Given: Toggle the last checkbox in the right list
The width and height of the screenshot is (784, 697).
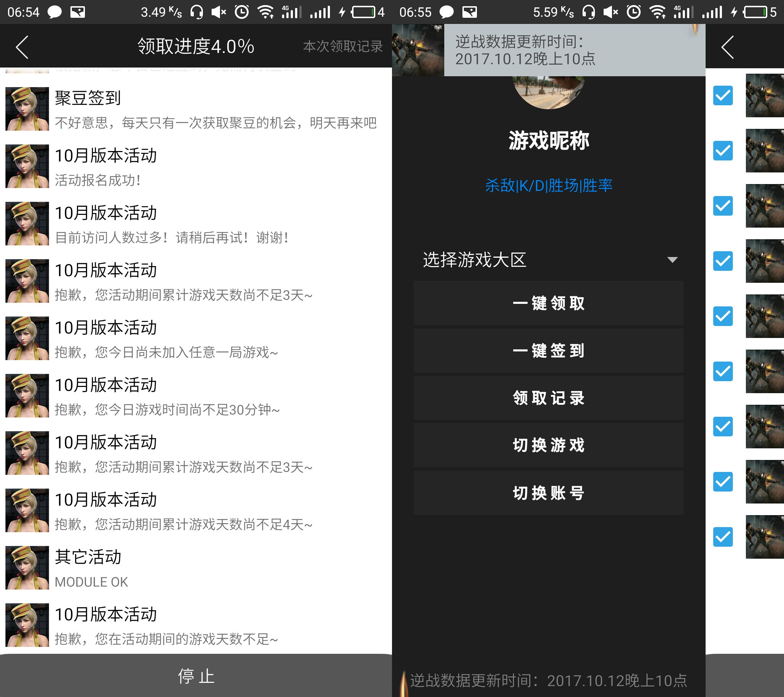Looking at the screenshot, I should (x=723, y=537).
